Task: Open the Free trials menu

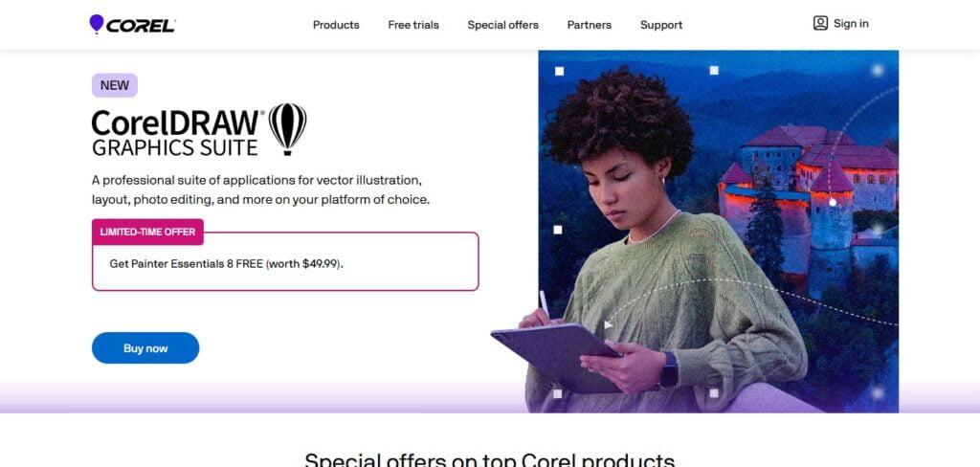Action: click(x=413, y=25)
